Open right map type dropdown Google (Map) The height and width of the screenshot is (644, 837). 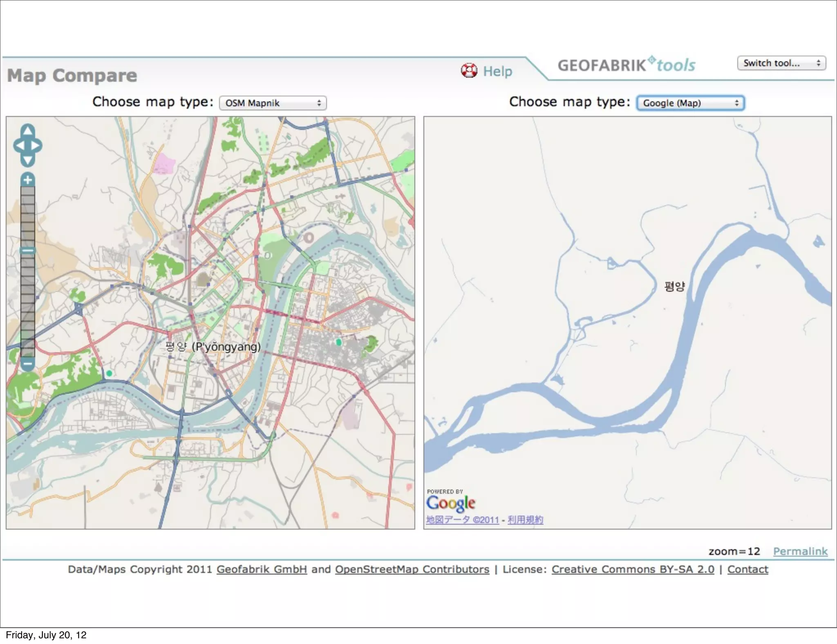tap(690, 103)
